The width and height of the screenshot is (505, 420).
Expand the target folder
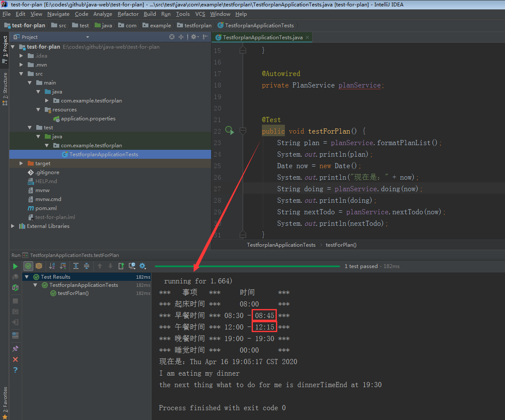[21, 163]
